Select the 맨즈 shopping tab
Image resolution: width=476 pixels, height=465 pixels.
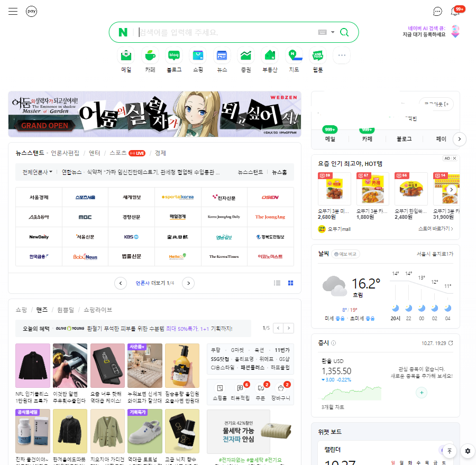pyautogui.click(x=42, y=310)
